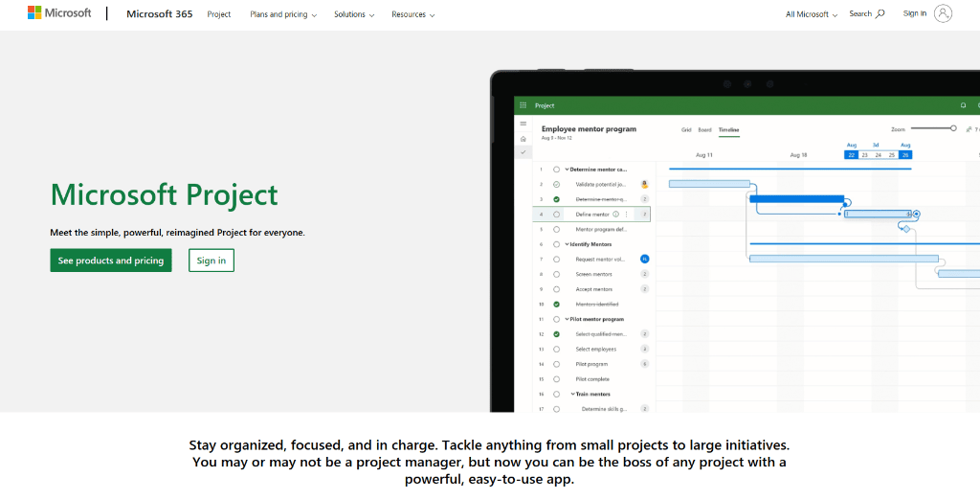Toggle completion circle for Validate potential jo...

tap(556, 185)
